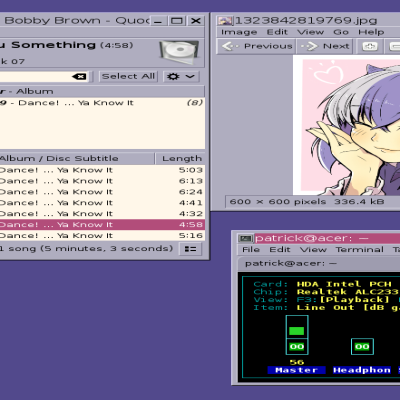Open the Go menu in image viewer
Image resolution: width=400 pixels, height=400 pixels.
click(x=341, y=32)
